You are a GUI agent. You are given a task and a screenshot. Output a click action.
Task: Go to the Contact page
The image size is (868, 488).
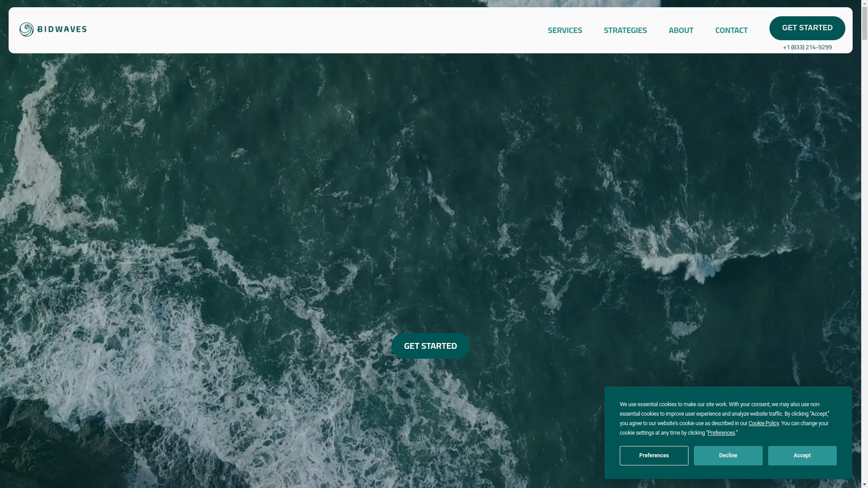coord(731,30)
